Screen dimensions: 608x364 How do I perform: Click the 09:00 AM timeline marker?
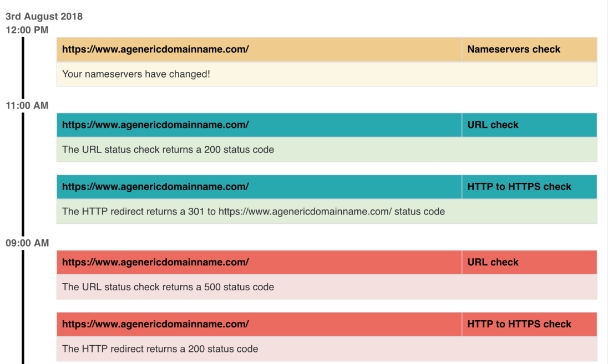[27, 243]
